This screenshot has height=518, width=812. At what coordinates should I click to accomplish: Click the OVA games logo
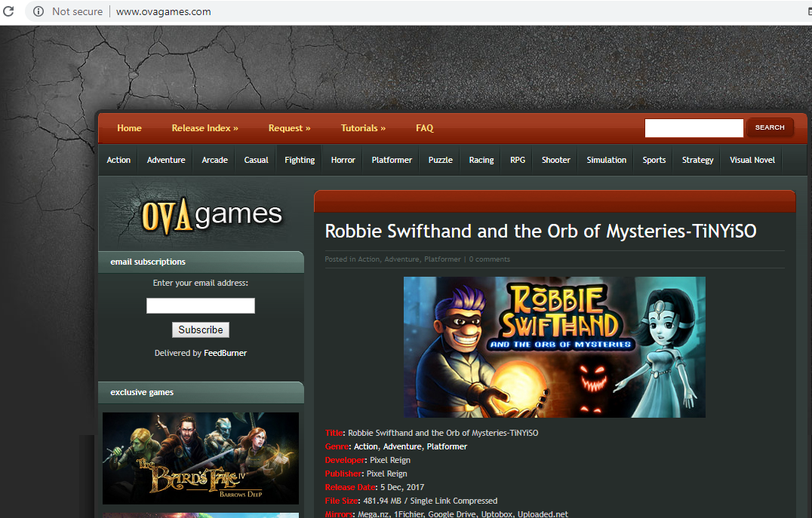click(211, 216)
